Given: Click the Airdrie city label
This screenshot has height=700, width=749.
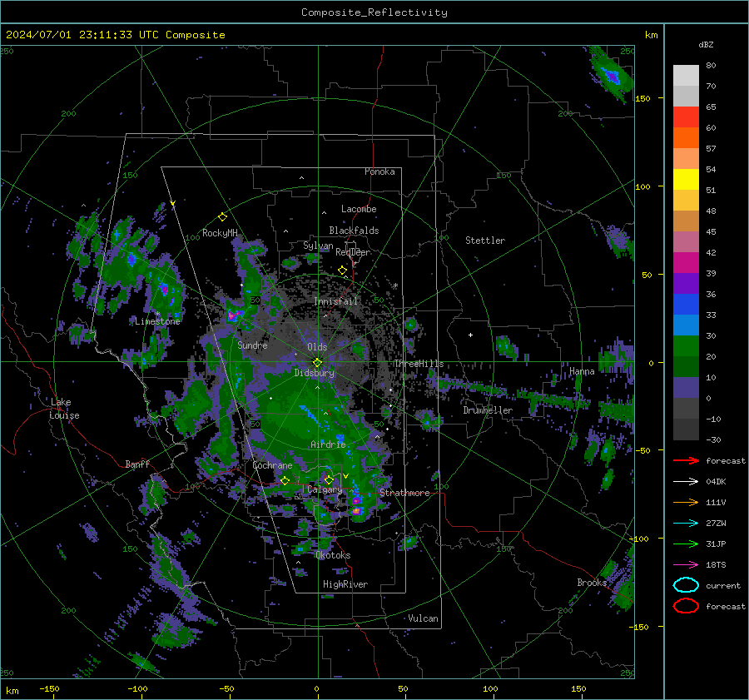Looking at the screenshot, I should point(328,444).
